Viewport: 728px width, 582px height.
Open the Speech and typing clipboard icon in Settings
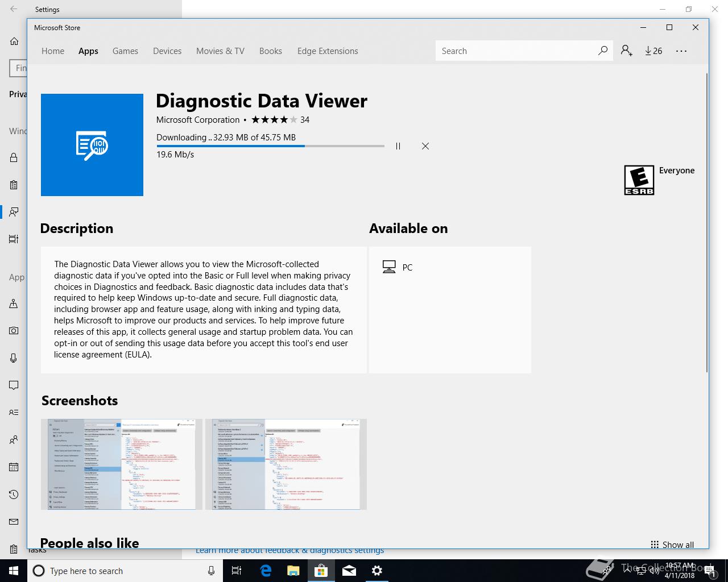14,185
